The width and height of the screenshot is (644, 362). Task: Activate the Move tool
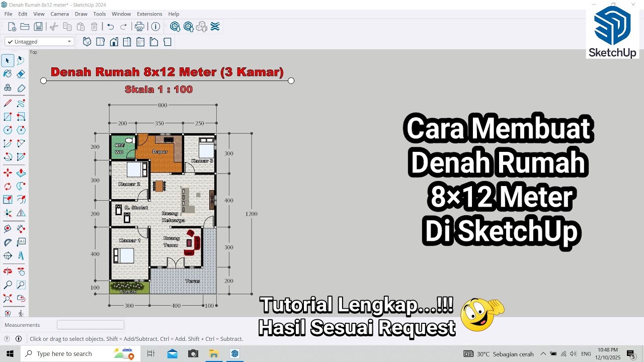tap(8, 173)
